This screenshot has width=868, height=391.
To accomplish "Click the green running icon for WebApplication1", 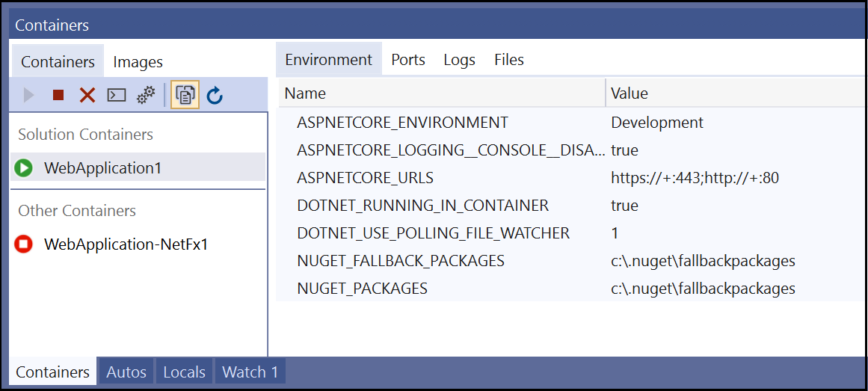I will (23, 167).
